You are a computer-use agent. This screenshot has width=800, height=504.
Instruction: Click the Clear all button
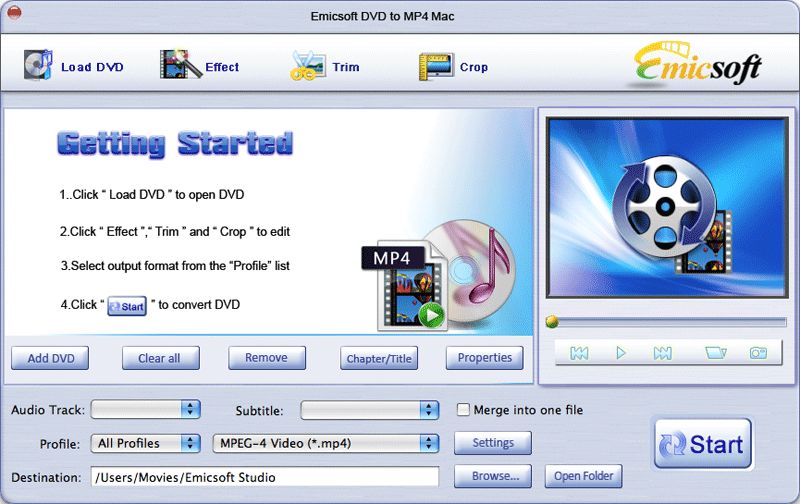tap(161, 358)
